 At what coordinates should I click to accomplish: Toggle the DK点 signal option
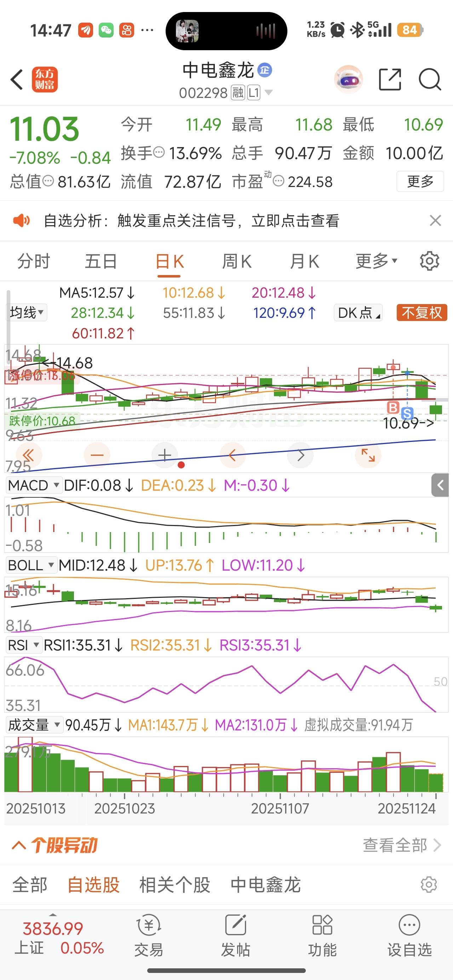point(359,313)
